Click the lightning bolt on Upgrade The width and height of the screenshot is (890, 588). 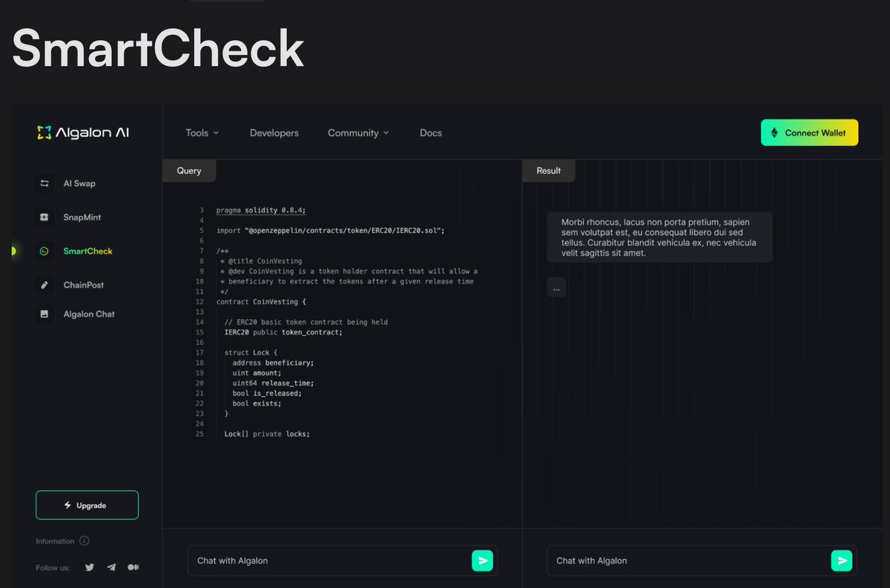[x=67, y=505]
